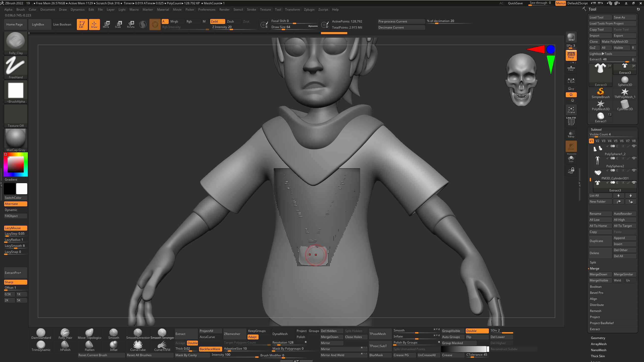Click the ZRemesher button
Viewport: 644px width, 362px height.
(234, 334)
